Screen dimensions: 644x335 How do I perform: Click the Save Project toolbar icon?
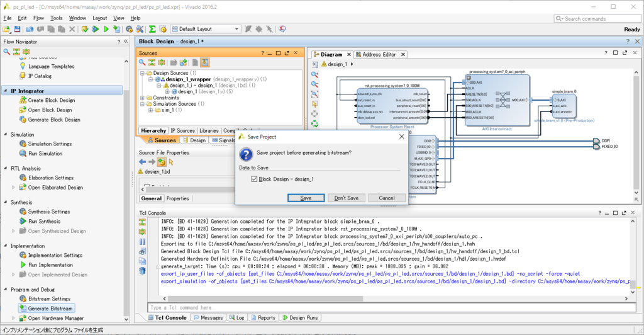point(17,29)
